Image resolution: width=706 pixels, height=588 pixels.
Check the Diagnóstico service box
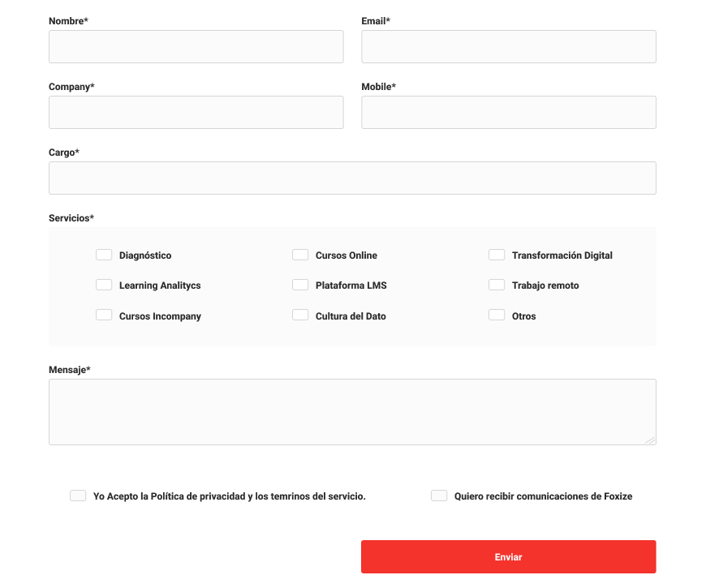[104, 255]
